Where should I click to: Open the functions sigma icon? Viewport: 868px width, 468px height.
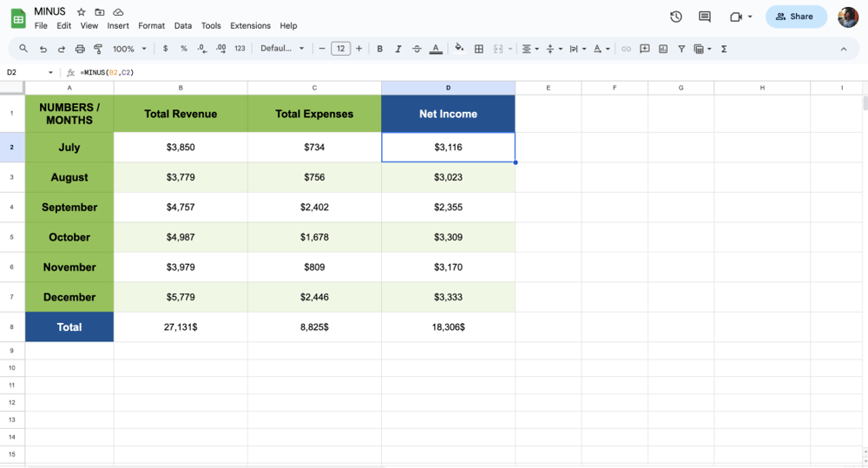point(724,49)
